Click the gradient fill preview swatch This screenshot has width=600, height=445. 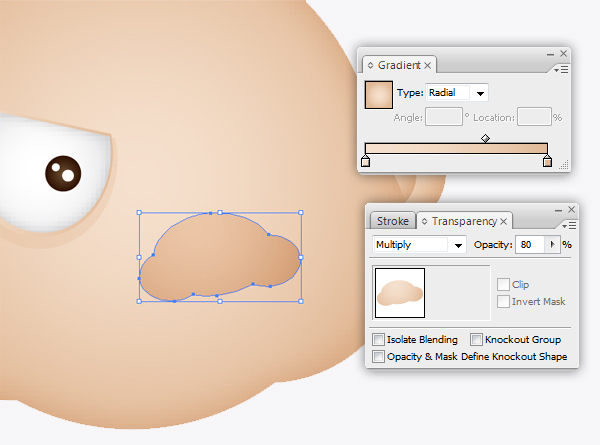click(378, 95)
